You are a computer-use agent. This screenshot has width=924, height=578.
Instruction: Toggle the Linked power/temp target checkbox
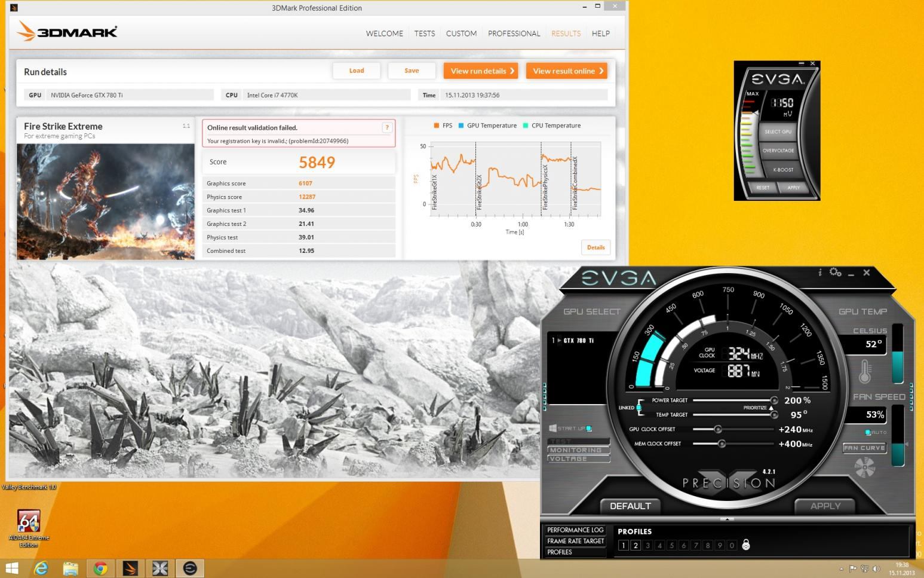(x=638, y=408)
